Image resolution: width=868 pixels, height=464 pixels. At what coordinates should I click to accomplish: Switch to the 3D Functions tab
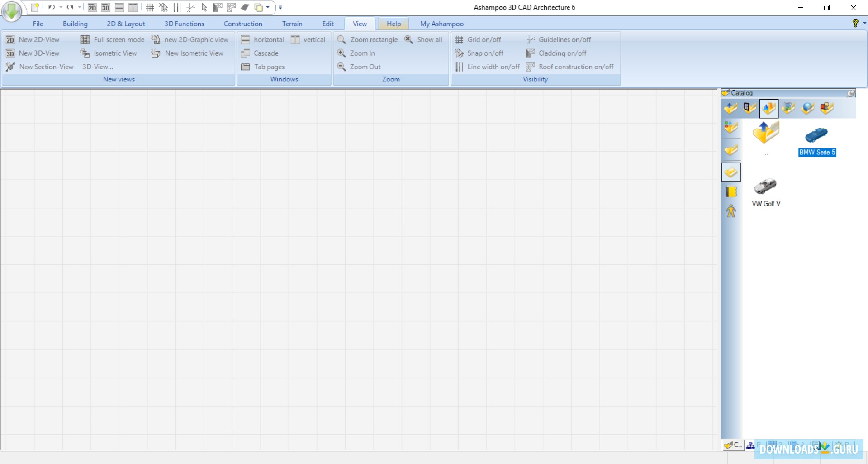(x=184, y=24)
